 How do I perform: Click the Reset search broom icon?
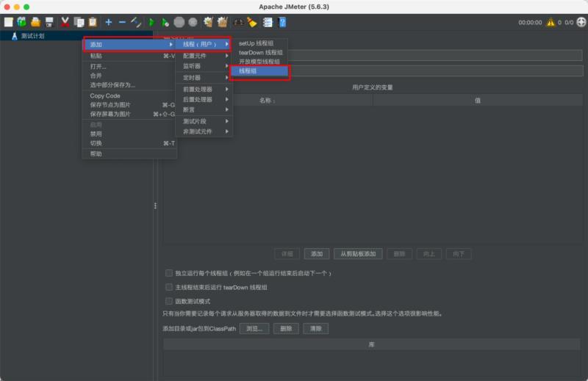[x=251, y=23]
